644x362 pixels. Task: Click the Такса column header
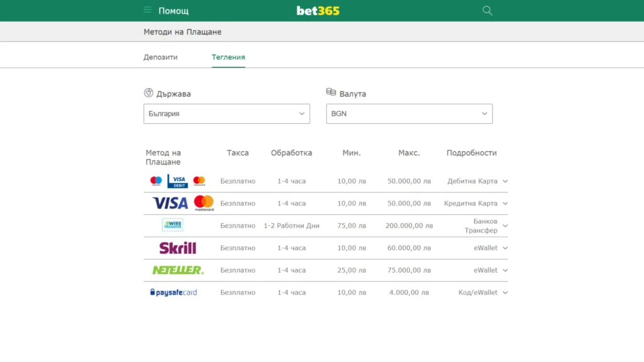tap(238, 153)
